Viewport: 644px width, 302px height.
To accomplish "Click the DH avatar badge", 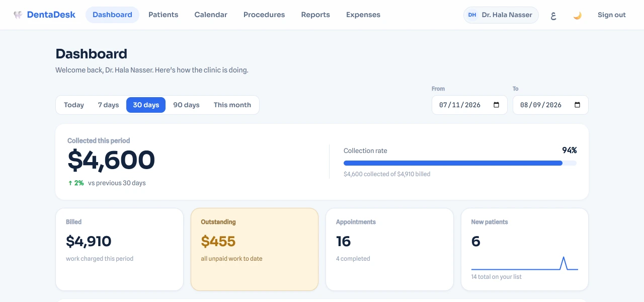I will (x=472, y=15).
